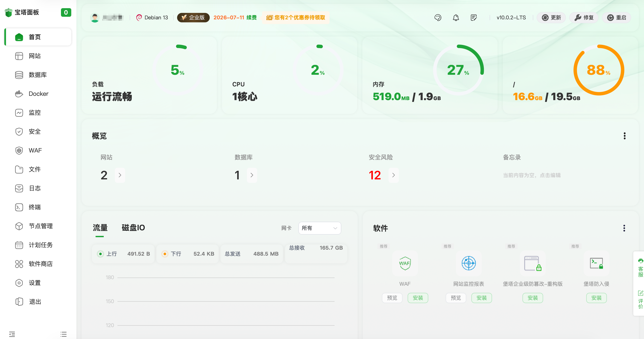Expand the website count arrow
Image resolution: width=644 pixels, height=339 pixels.
click(120, 175)
